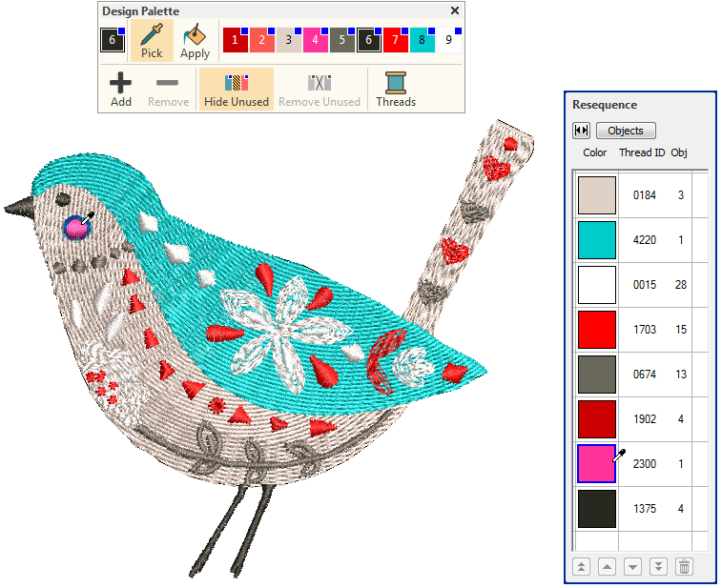Viewport: 722px width, 588px height.
Task: Click the bird's pink eye on canvas
Action: pos(74,227)
